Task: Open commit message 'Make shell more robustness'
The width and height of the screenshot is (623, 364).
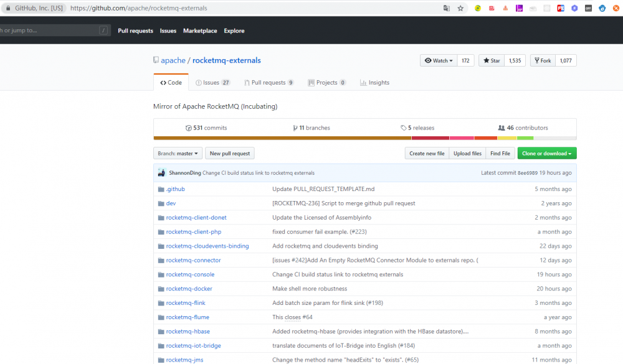Action: click(x=310, y=289)
